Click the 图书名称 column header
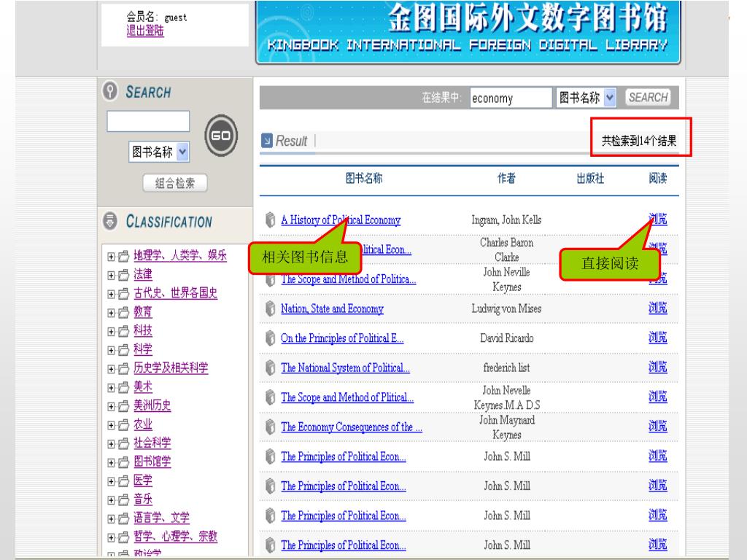The width and height of the screenshot is (747, 560). 364,178
